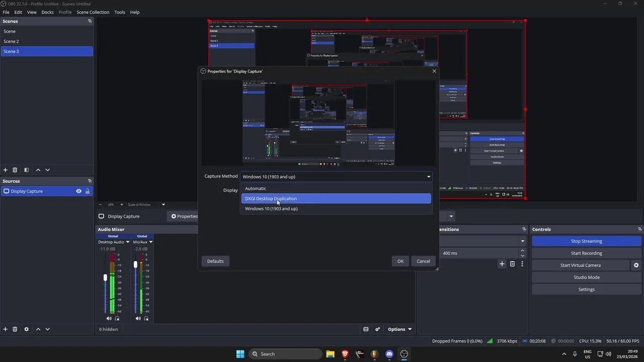The width and height of the screenshot is (644, 362).
Task: Cancel the Display Capture properties dialog
Action: tap(423, 261)
